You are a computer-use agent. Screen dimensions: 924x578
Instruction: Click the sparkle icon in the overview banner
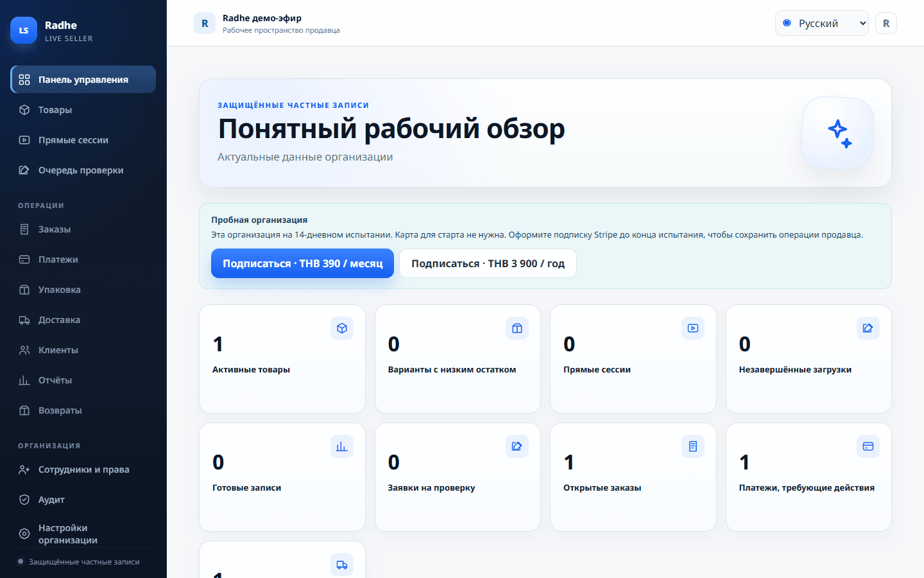coord(839,134)
